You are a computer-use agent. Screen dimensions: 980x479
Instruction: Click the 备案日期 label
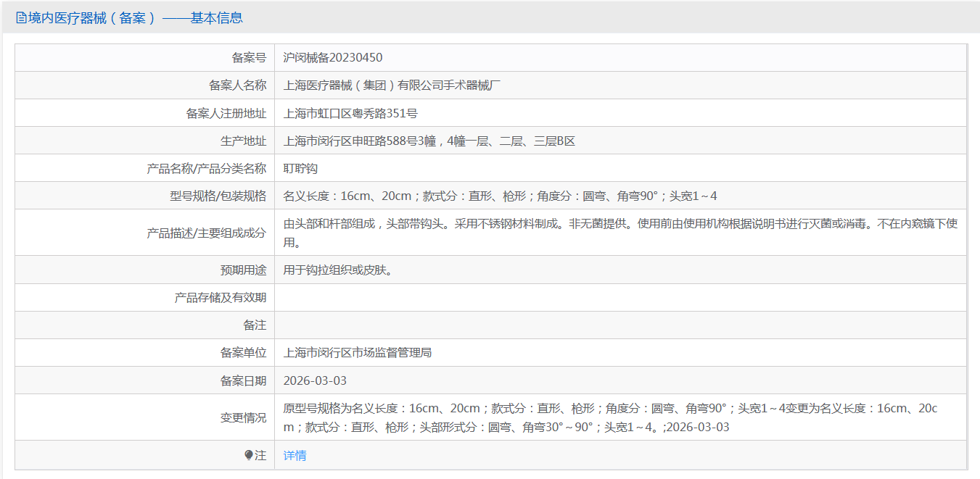tap(243, 380)
